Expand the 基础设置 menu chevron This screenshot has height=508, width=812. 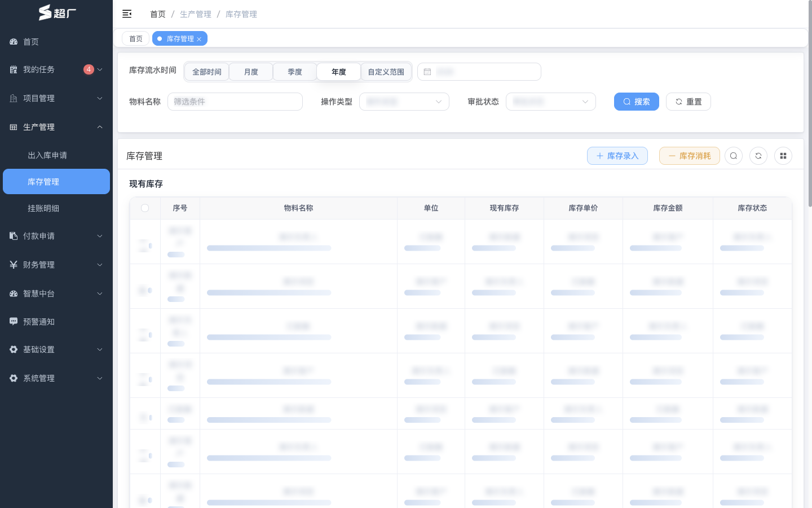click(100, 349)
